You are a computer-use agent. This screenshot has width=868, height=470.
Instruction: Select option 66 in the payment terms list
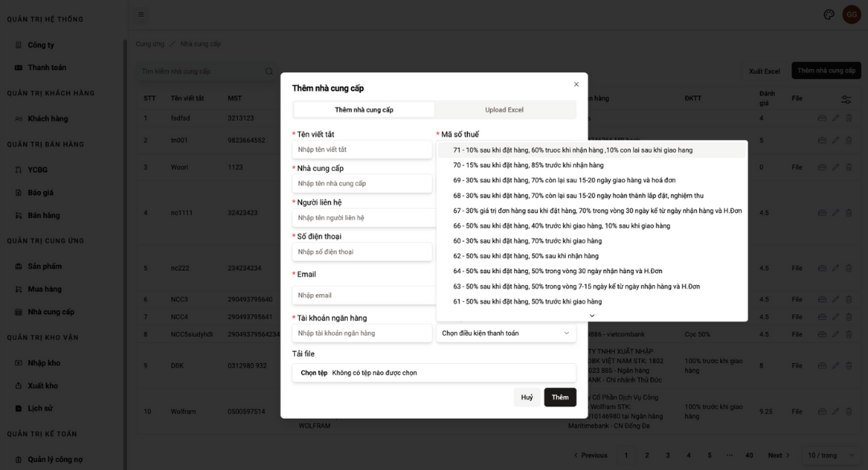click(x=561, y=226)
